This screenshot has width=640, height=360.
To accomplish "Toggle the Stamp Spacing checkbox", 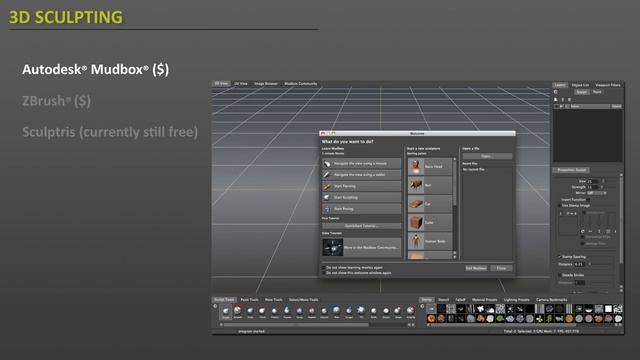I will 560,257.
